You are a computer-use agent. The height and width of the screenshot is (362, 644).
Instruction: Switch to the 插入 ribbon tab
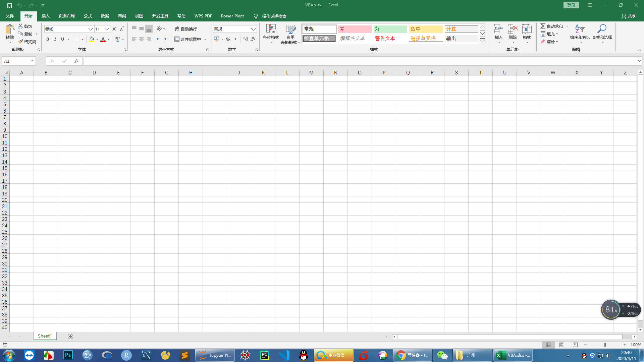pyautogui.click(x=45, y=16)
